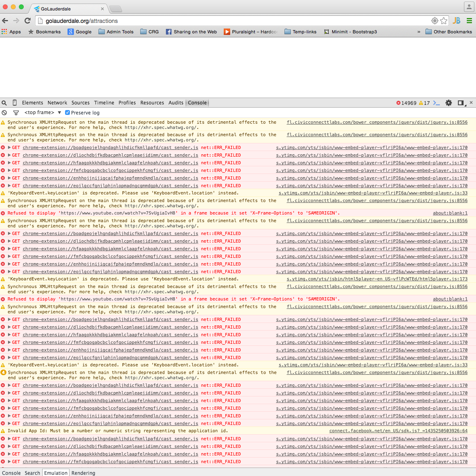Open the Temp-links bookmark folder
The width and height of the screenshot is (476, 476).
click(300, 32)
